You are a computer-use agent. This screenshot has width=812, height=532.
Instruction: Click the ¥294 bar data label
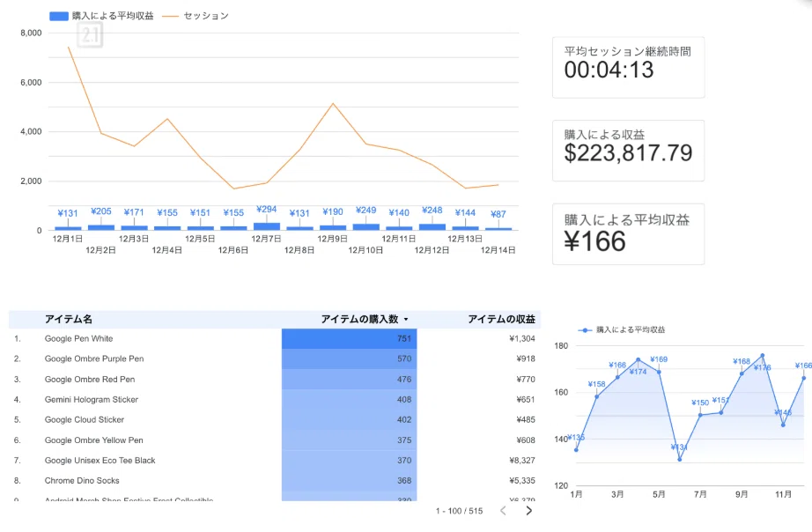(267, 210)
